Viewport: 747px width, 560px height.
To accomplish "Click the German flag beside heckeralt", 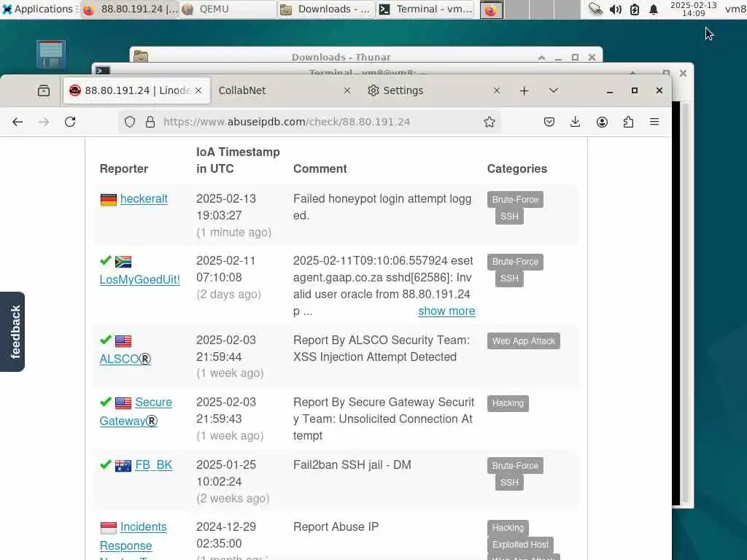I will click(x=109, y=200).
